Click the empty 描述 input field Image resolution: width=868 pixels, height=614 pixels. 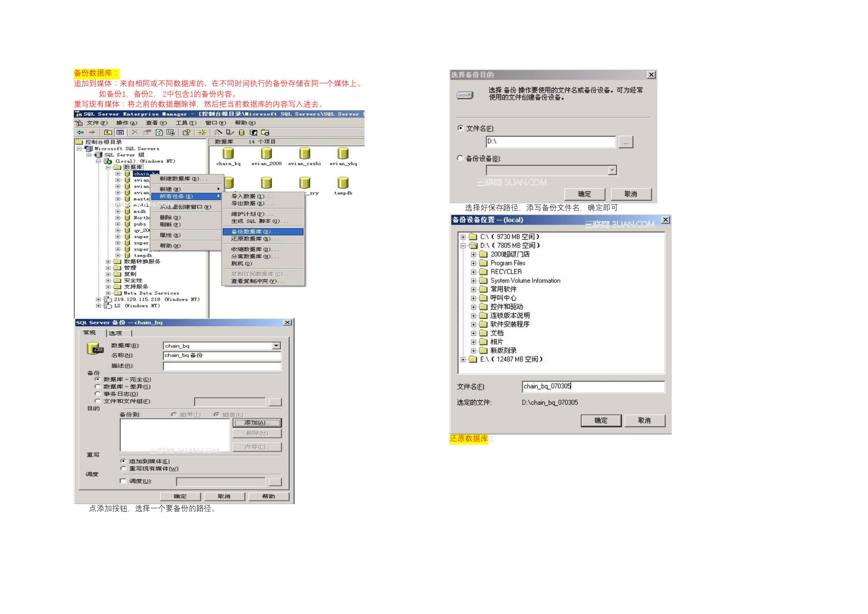coord(222,366)
